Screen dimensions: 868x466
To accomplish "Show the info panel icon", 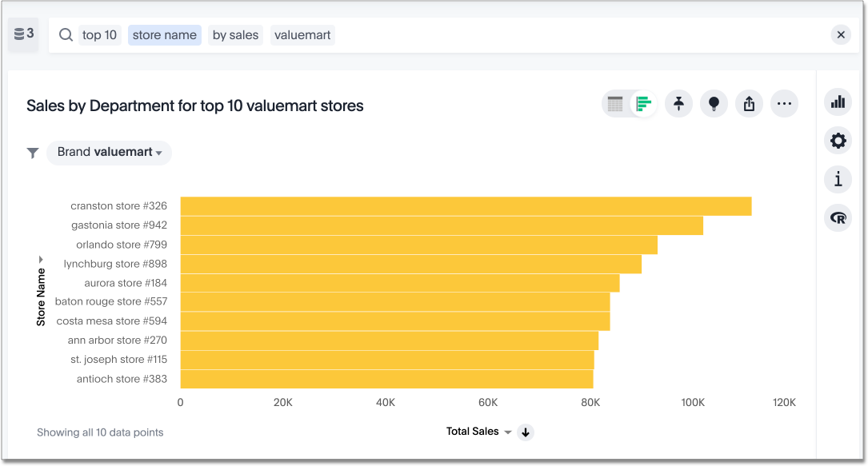I will coord(838,179).
